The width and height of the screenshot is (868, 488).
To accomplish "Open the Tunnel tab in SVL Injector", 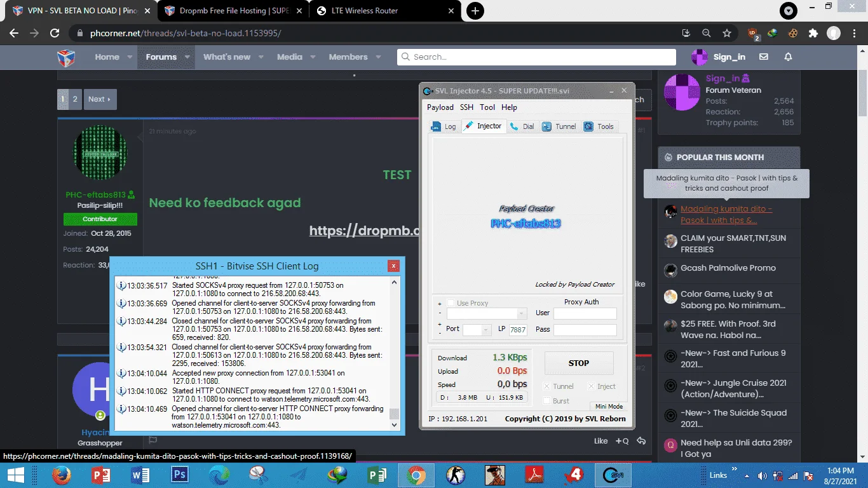I will point(559,126).
